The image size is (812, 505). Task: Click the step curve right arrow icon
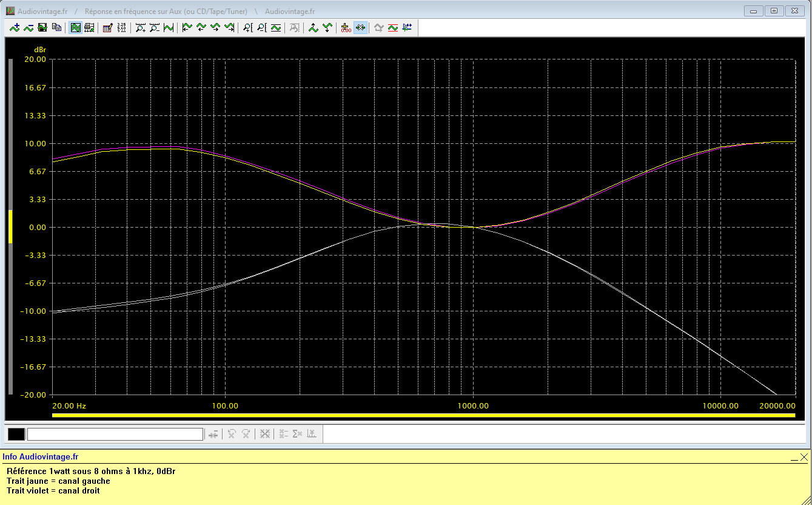tap(215, 27)
